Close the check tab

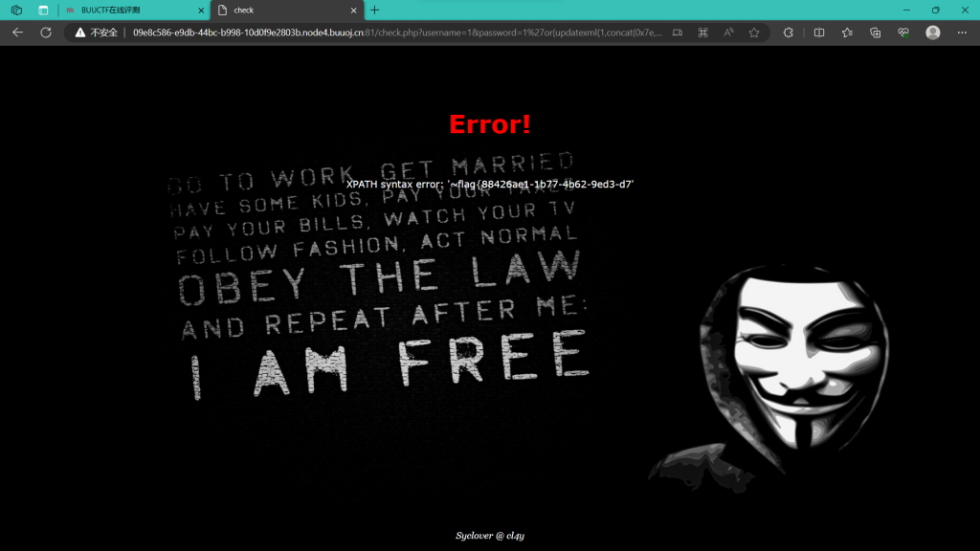pyautogui.click(x=354, y=10)
